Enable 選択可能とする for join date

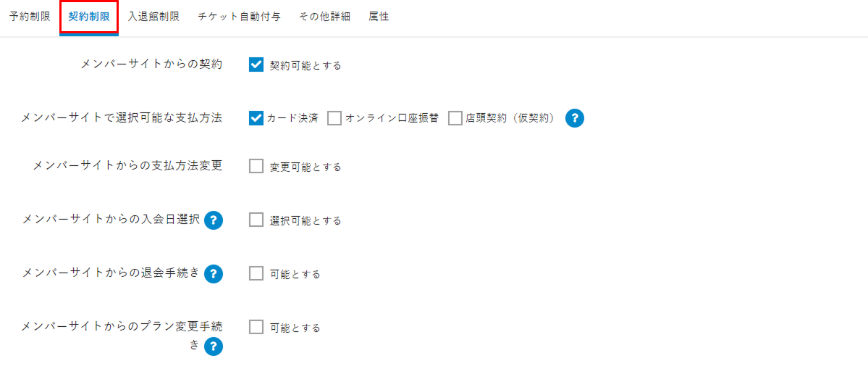[x=256, y=220]
